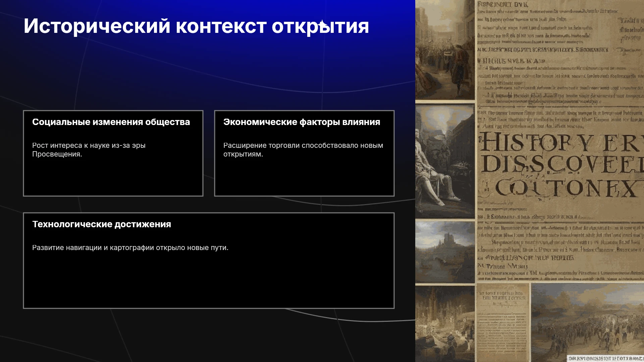Select the seated statue engraving image
Screen dimensions: 644x362
point(445,161)
